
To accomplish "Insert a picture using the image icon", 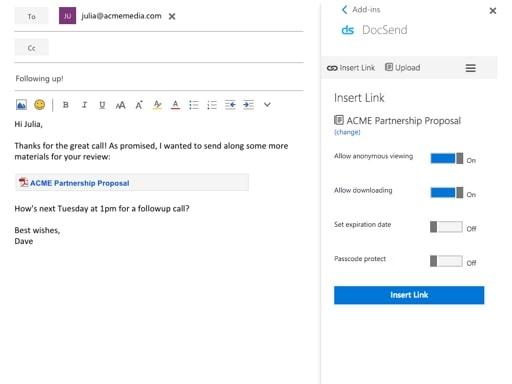I will tap(21, 105).
